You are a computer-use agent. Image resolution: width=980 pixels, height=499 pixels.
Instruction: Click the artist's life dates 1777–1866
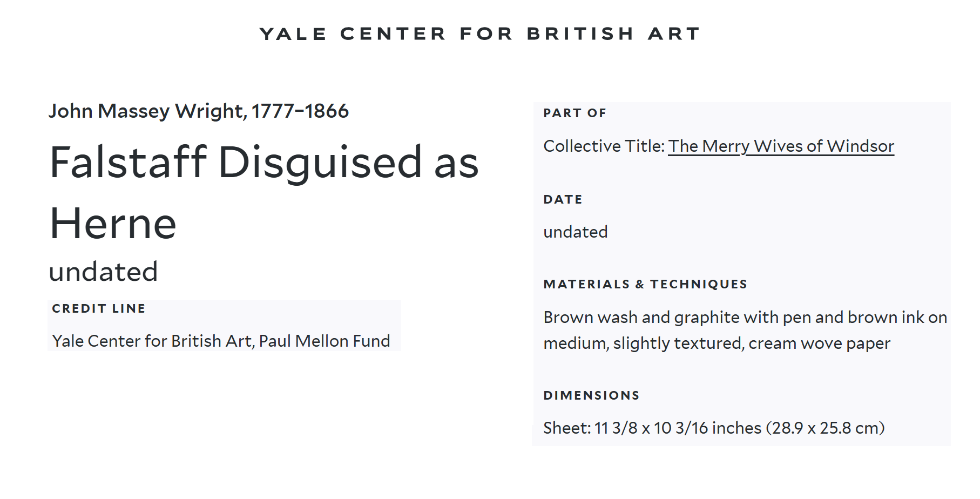[300, 111]
